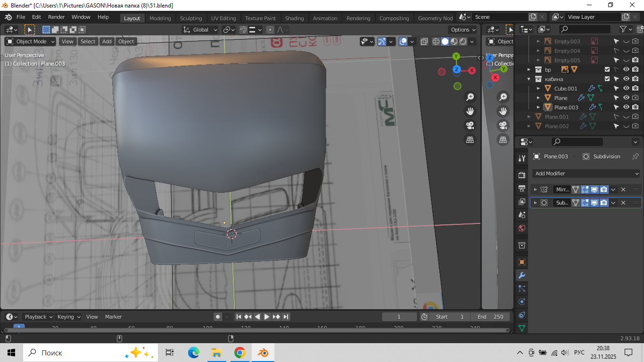This screenshot has height=362, width=644.
Task: Switch perspective/orthographic grid icon
Action: point(470,140)
